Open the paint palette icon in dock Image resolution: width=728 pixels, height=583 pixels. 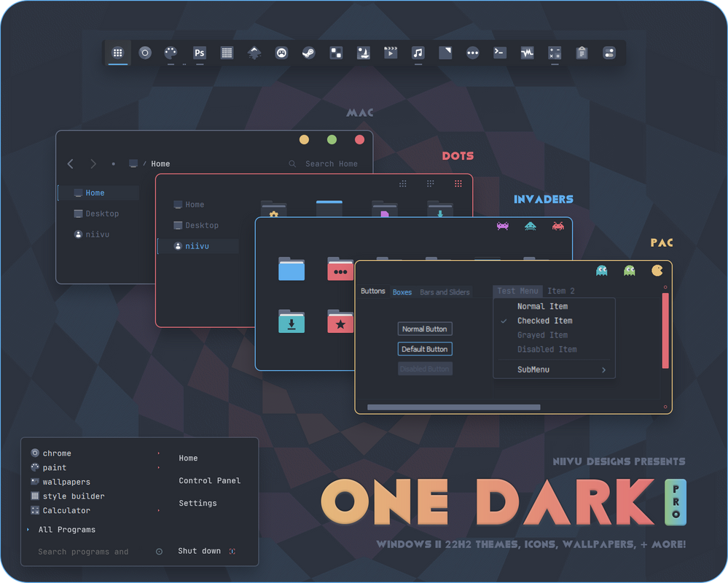coord(171,52)
